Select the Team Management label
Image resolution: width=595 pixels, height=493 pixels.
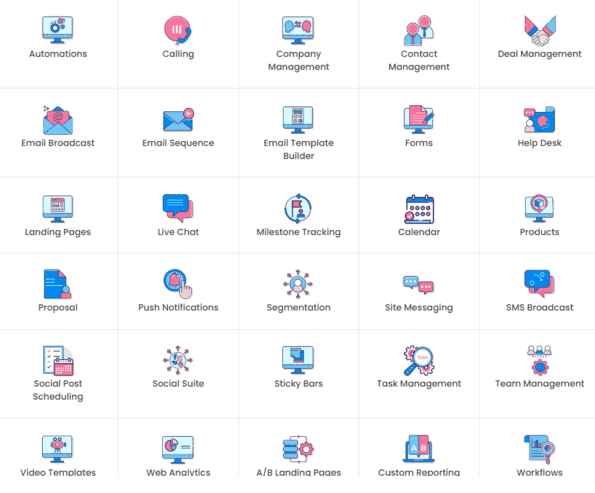pyautogui.click(x=539, y=384)
